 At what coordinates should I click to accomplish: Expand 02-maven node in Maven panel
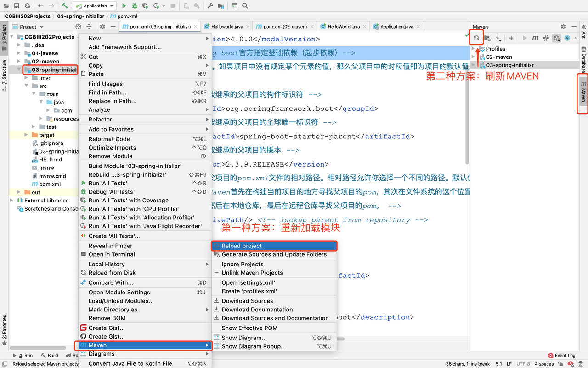tap(474, 57)
